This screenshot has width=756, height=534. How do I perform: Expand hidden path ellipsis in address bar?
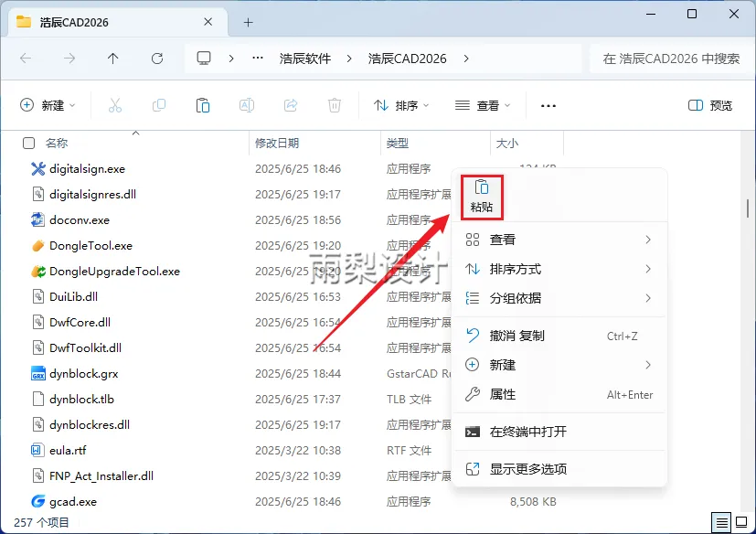258,59
